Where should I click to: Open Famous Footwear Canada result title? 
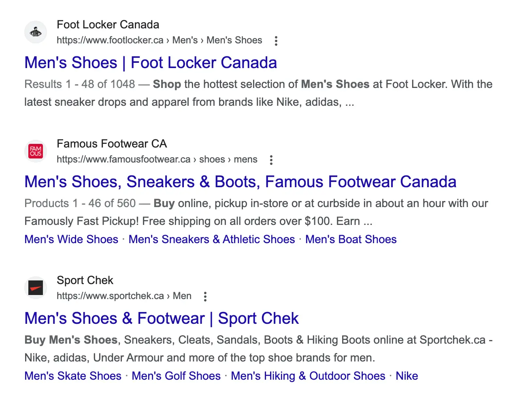[240, 182]
